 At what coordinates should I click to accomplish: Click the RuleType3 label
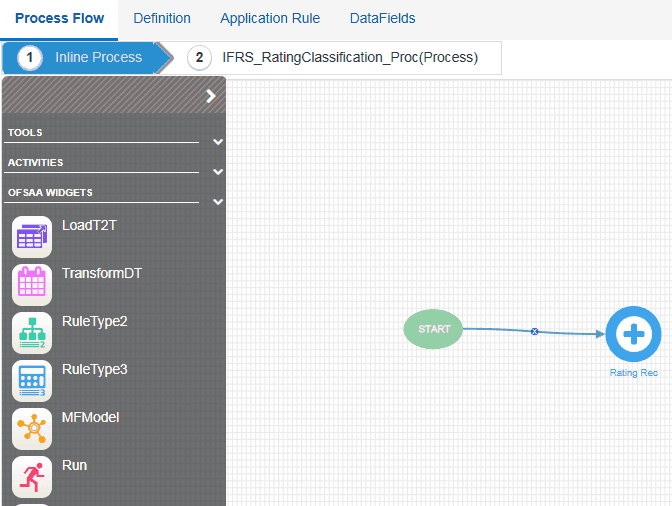click(x=95, y=369)
